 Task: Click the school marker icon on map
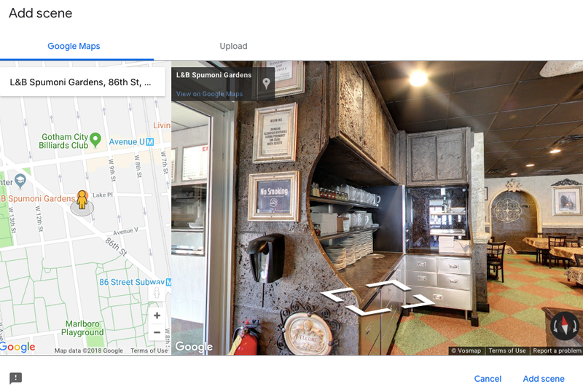pyautogui.click(x=20, y=181)
